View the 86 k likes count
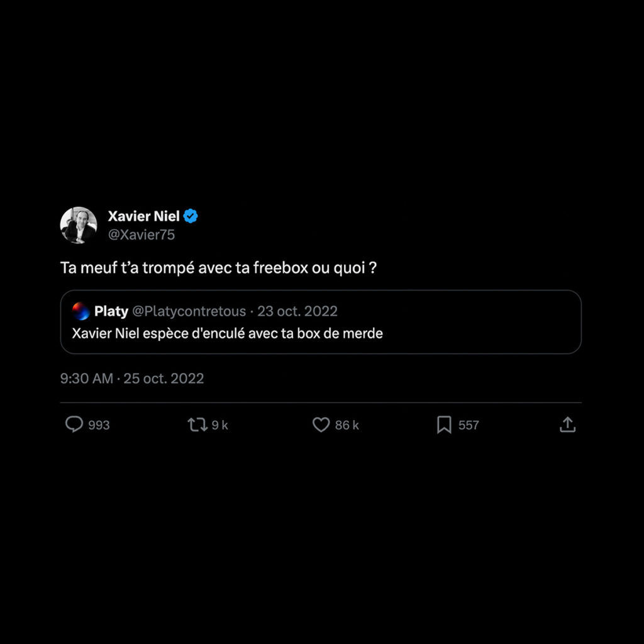 [347, 425]
